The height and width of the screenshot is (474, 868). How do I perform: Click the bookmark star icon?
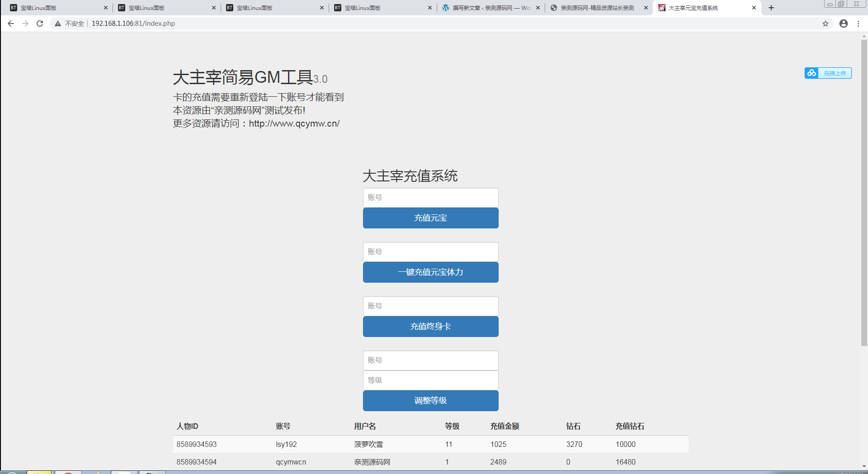tap(826, 24)
